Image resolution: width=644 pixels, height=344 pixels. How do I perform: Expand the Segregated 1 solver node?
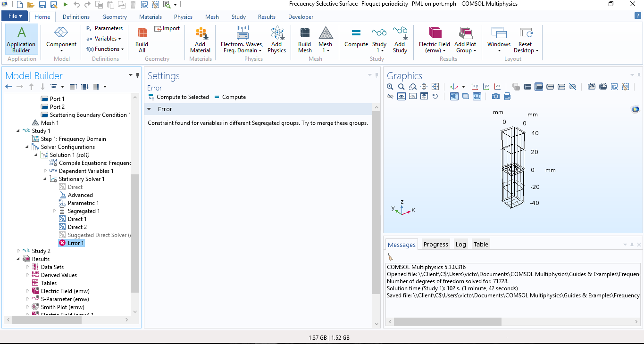tap(55, 211)
